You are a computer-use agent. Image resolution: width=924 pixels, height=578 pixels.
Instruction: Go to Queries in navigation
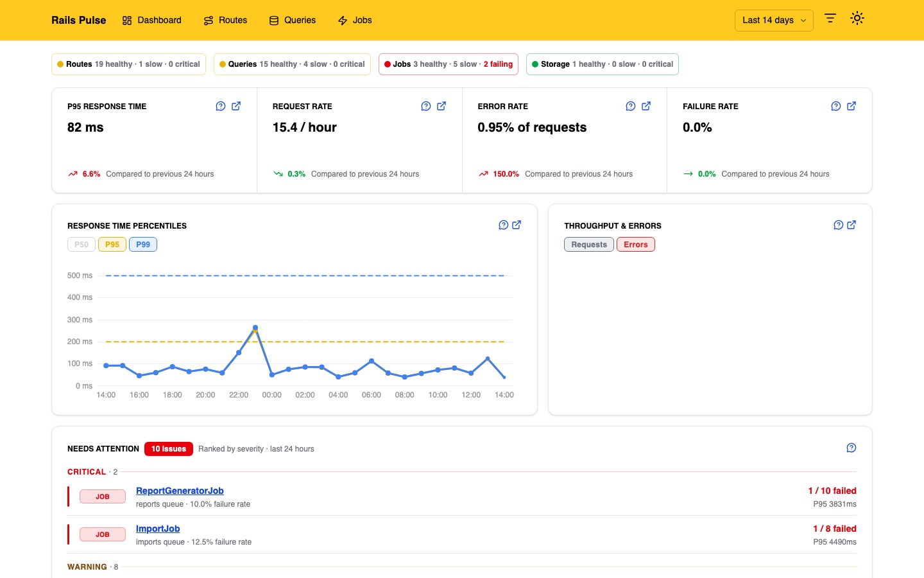[293, 21]
